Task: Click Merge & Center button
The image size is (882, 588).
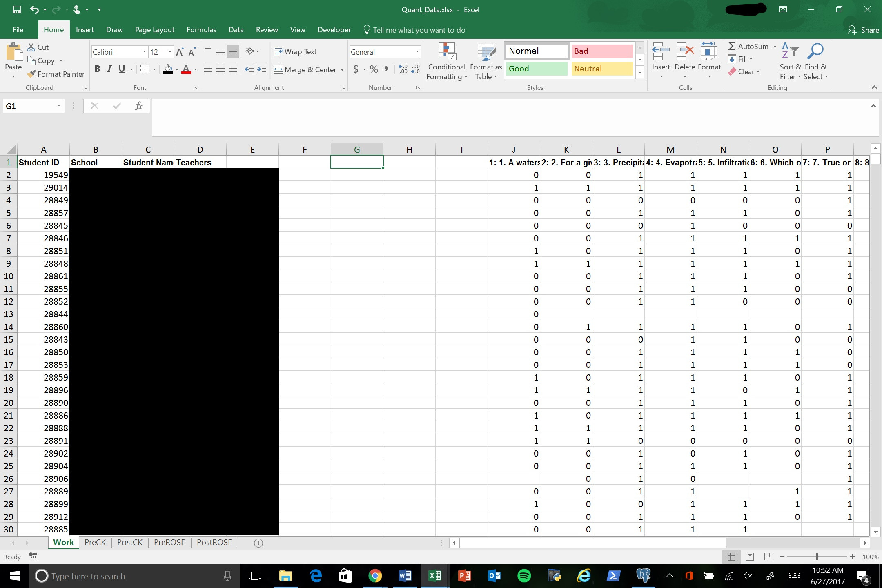Action: coord(306,69)
